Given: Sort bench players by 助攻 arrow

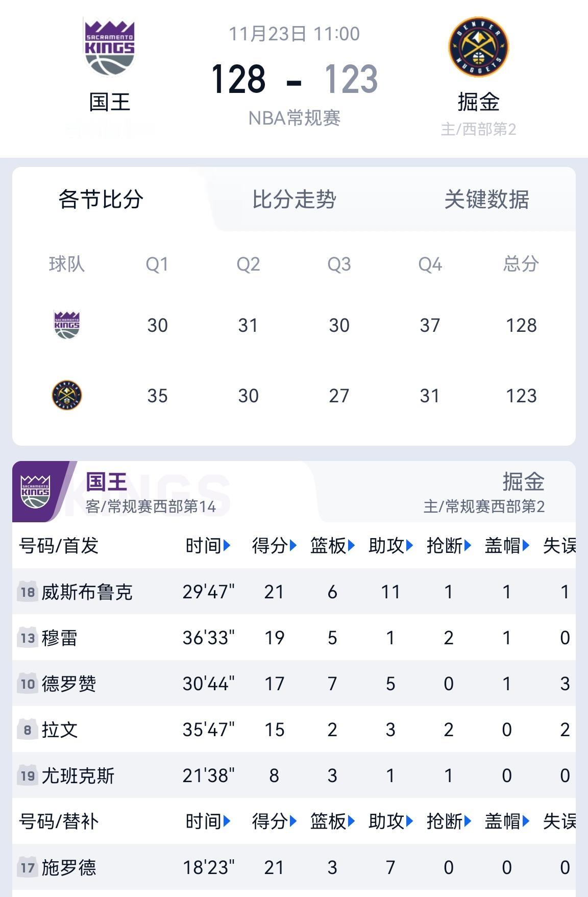Looking at the screenshot, I should point(409,821).
